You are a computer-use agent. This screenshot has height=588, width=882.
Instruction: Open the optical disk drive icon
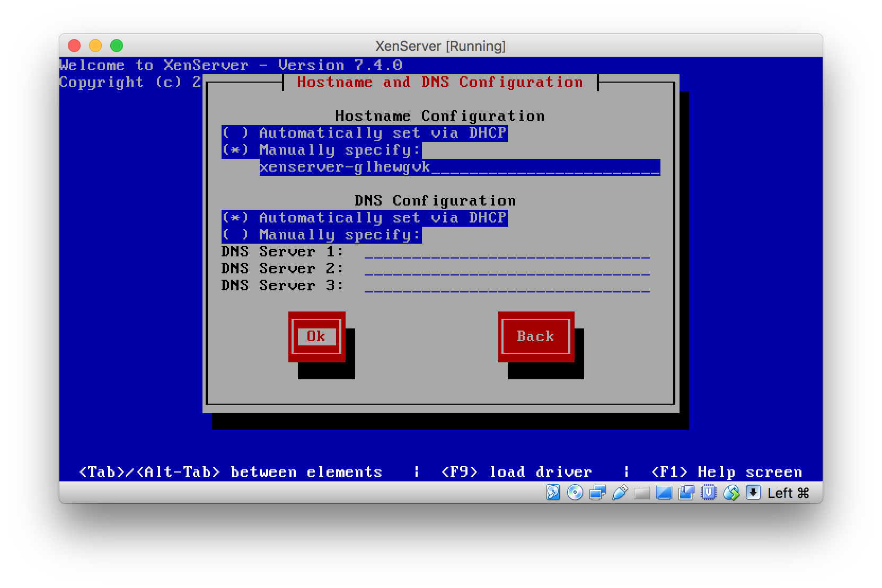[x=575, y=493]
